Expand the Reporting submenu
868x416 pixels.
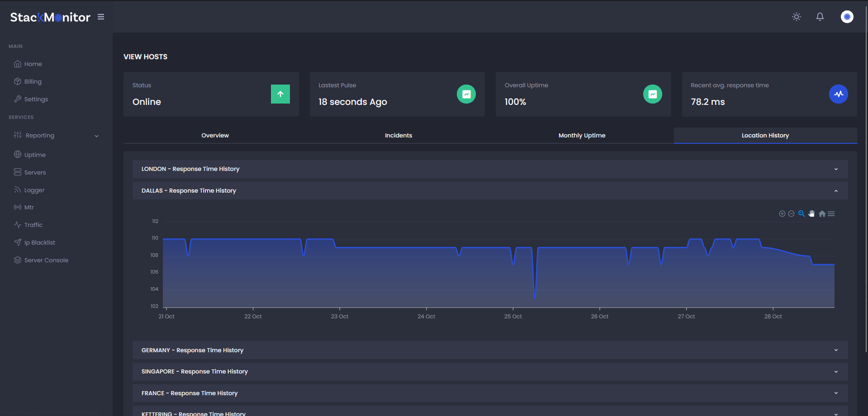[56, 135]
